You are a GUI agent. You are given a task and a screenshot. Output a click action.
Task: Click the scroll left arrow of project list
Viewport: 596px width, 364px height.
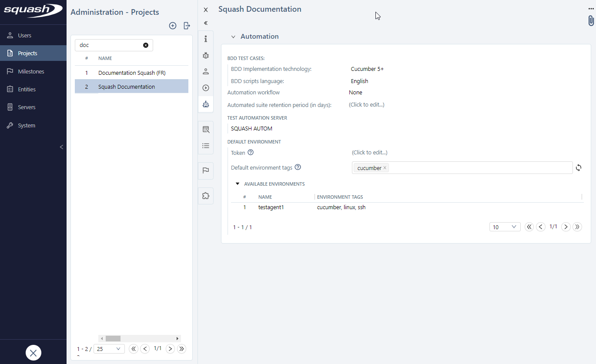[102, 338]
